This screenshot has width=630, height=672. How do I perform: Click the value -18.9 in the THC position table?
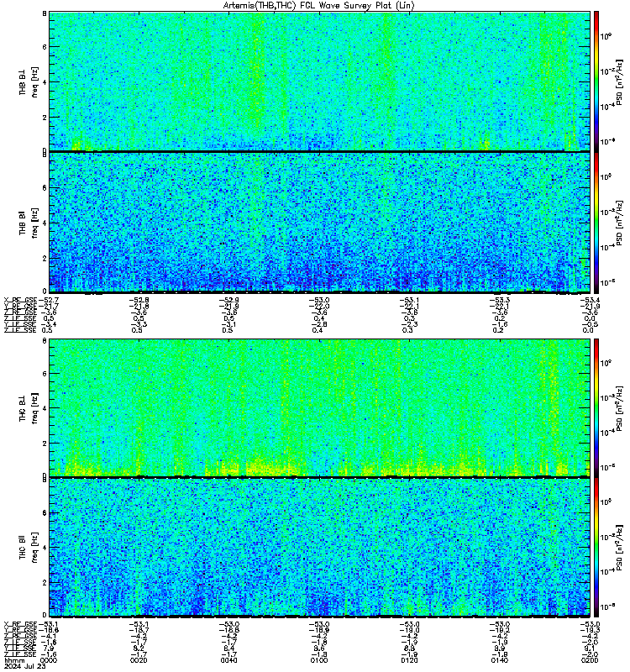tap(319, 630)
